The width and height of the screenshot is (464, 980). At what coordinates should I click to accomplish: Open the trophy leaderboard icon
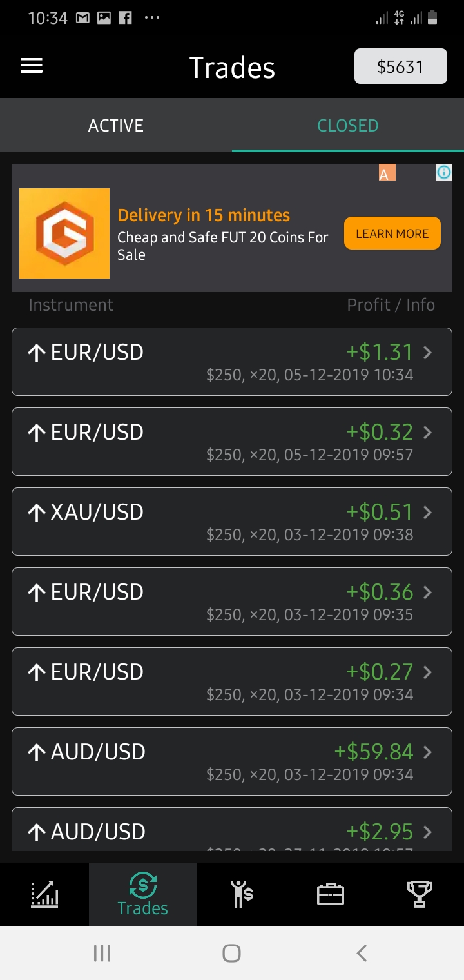[420, 894]
